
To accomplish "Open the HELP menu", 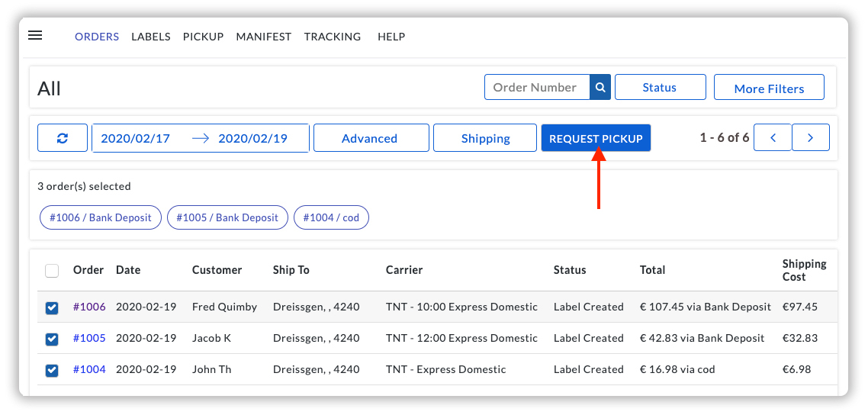I will pos(391,37).
